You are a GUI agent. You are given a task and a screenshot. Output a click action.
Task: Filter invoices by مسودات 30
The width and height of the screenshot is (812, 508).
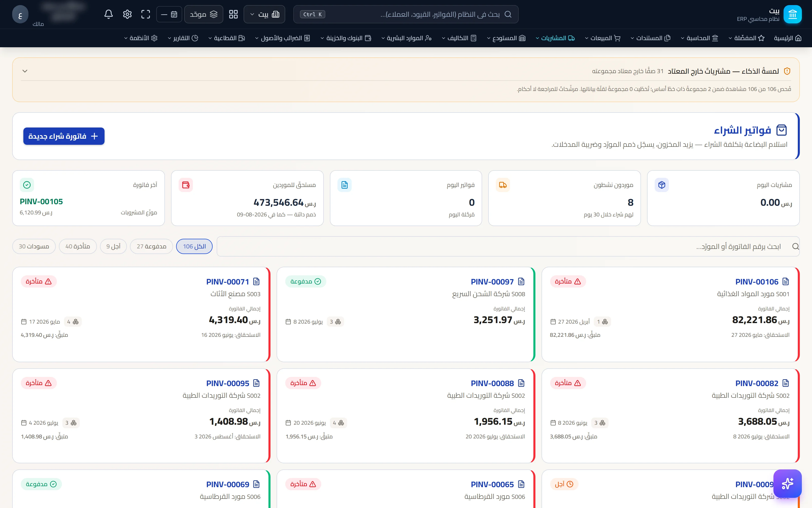(x=34, y=247)
